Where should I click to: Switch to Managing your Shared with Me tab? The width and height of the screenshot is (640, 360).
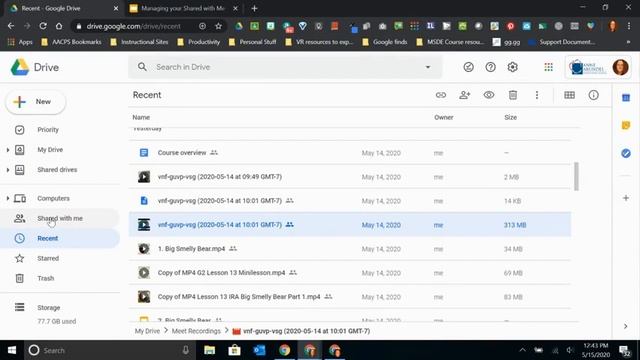(x=183, y=8)
